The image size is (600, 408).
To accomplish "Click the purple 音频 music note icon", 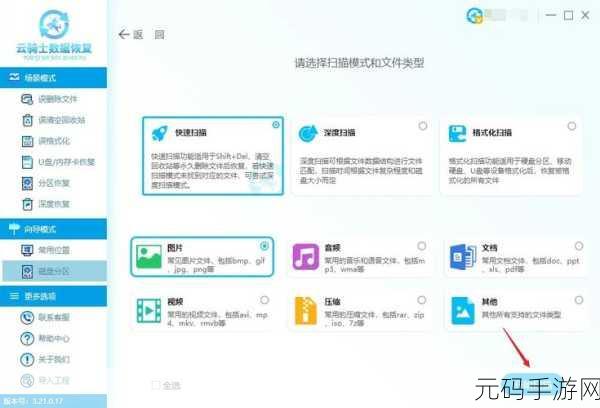I will point(306,256).
